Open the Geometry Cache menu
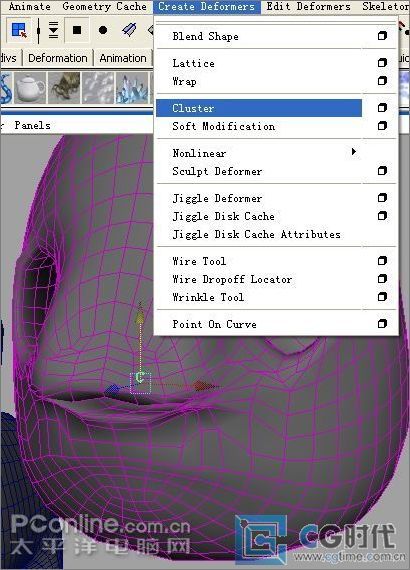 pos(104,7)
